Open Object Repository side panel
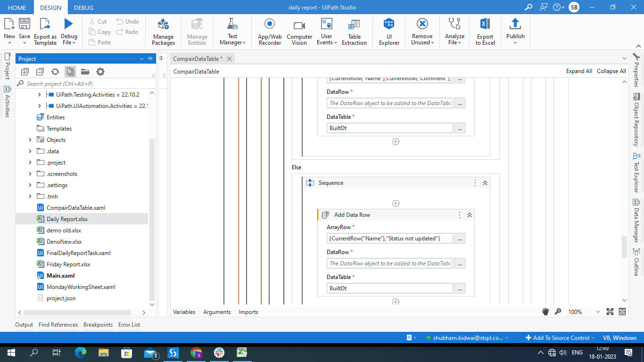644x362 pixels. pyautogui.click(x=636, y=120)
